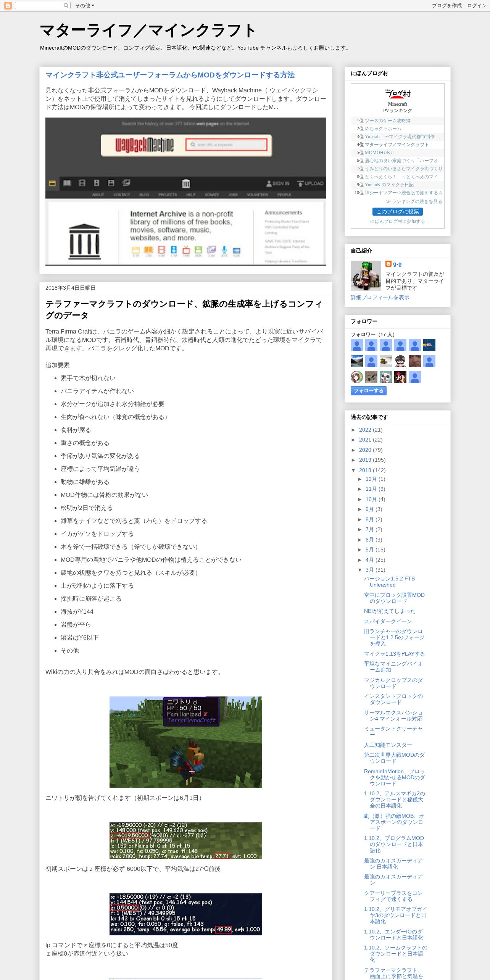Click the search magnifier icon in navbar
The image size is (490, 980).
[x=66, y=5]
